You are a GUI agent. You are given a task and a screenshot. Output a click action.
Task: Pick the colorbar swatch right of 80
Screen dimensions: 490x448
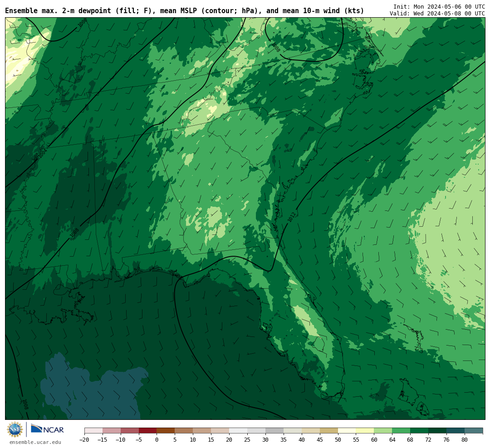(x=474, y=431)
